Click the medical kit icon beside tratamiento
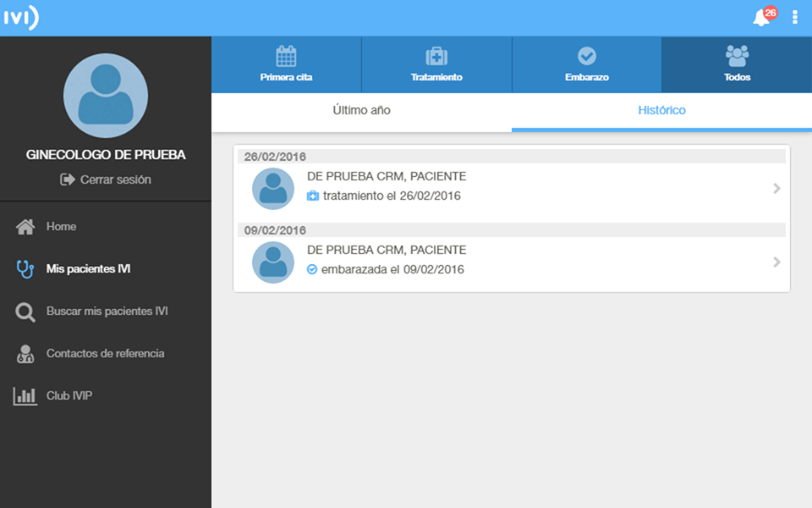Screen dimensions: 812x508 click(x=313, y=196)
